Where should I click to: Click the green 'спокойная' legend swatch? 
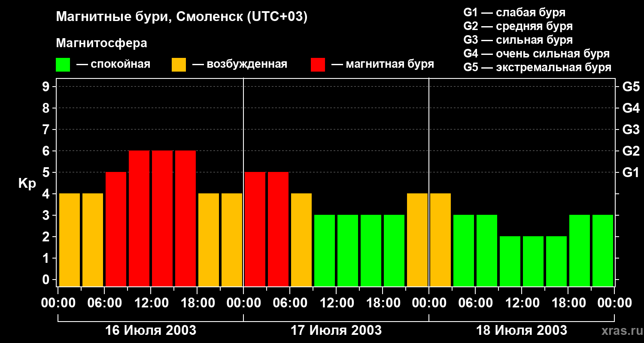(63, 65)
